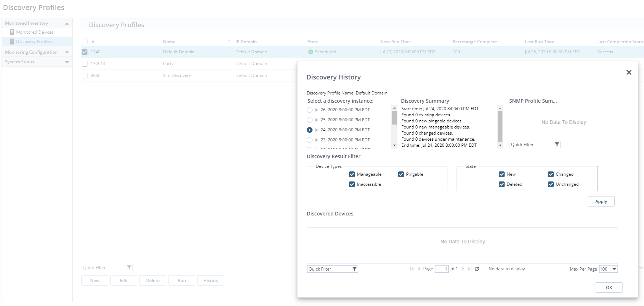This screenshot has height=306, width=644.
Task: Select Discovery Profiles in sidebar
Action: click(x=34, y=42)
